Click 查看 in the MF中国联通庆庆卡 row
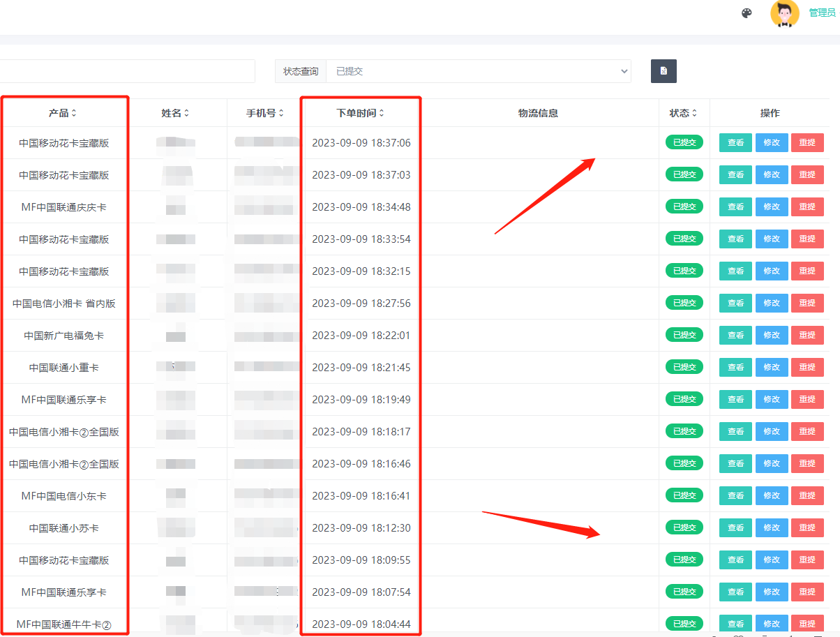Viewport: 840px width, 637px height. pos(735,207)
